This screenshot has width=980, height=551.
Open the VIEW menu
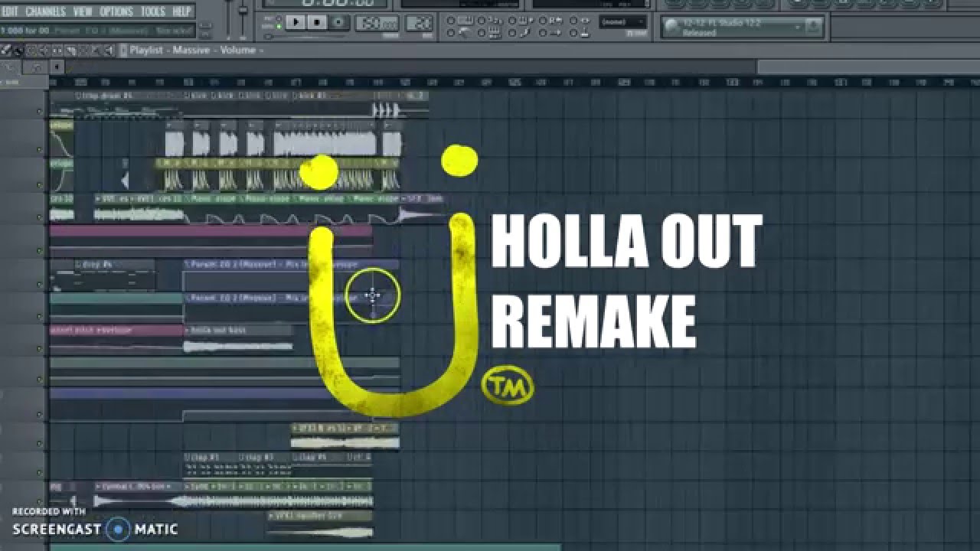83,11
